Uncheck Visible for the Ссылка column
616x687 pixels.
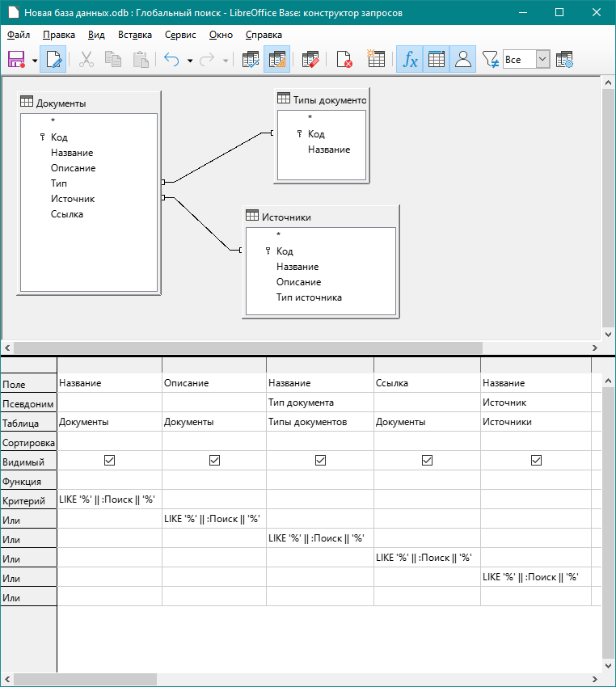tap(427, 461)
